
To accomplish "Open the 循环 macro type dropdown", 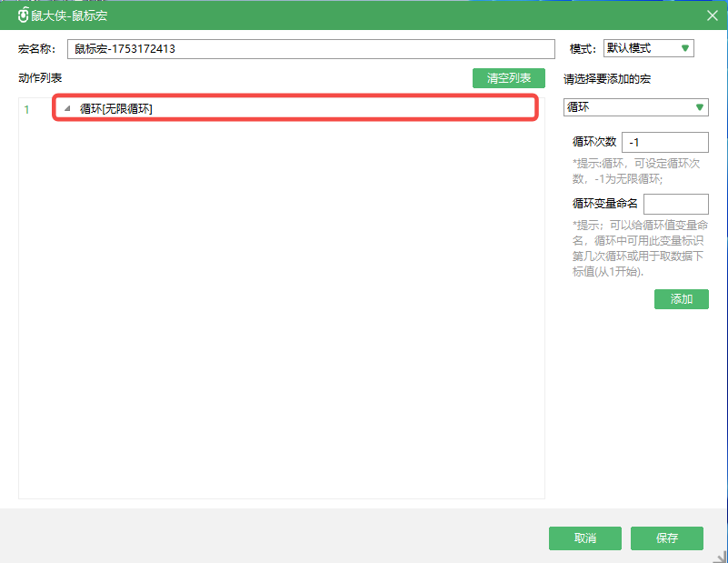I will point(636,106).
